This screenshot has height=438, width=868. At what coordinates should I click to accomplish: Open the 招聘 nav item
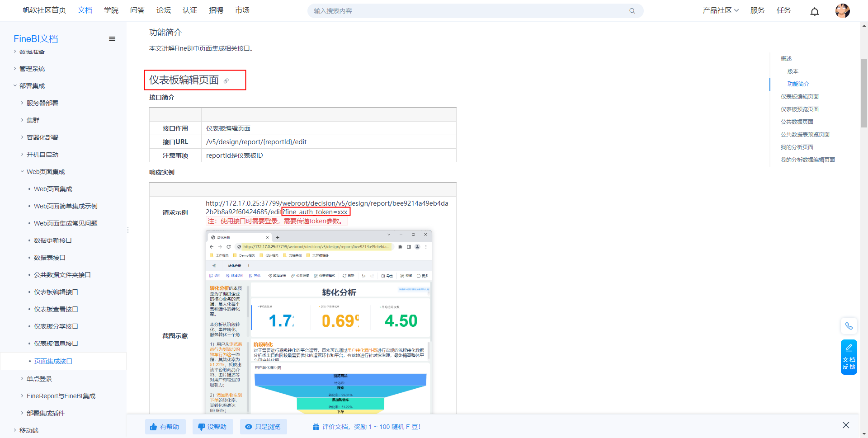216,10
